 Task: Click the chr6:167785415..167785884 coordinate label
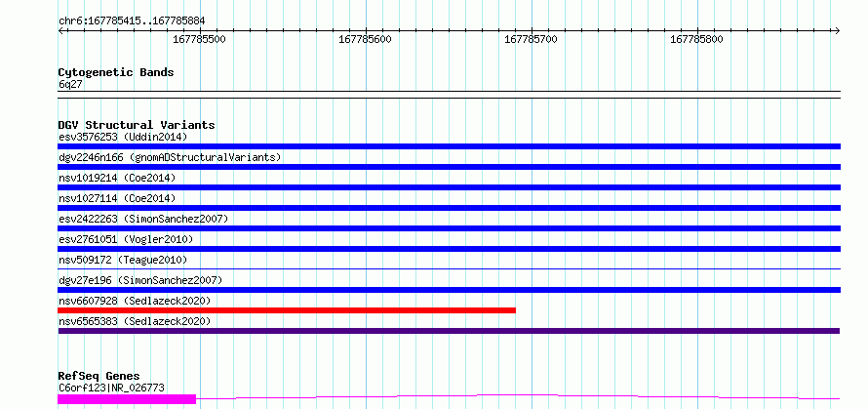132,20
